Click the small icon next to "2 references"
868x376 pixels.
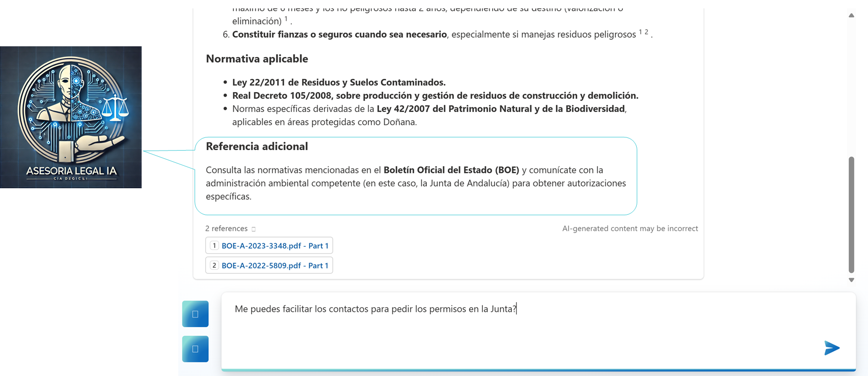click(254, 229)
